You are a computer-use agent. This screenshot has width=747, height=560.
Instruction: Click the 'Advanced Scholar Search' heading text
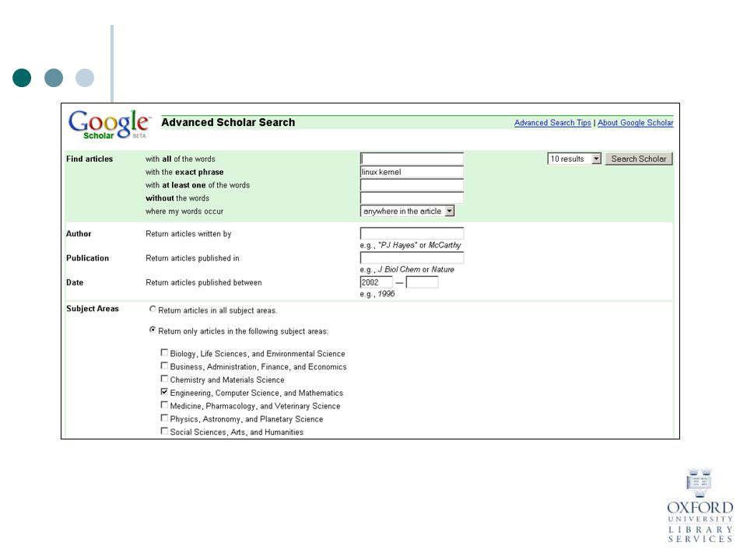coord(228,122)
